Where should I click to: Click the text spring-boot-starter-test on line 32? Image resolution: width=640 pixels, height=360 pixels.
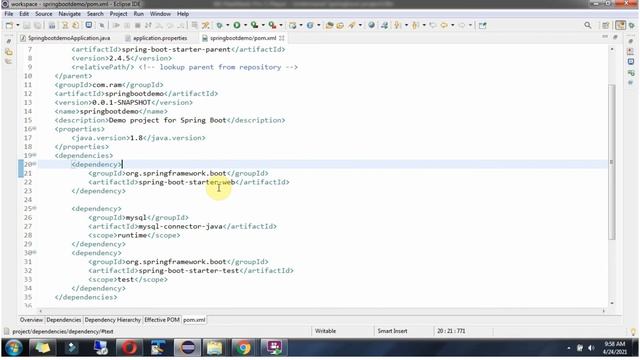click(189, 271)
